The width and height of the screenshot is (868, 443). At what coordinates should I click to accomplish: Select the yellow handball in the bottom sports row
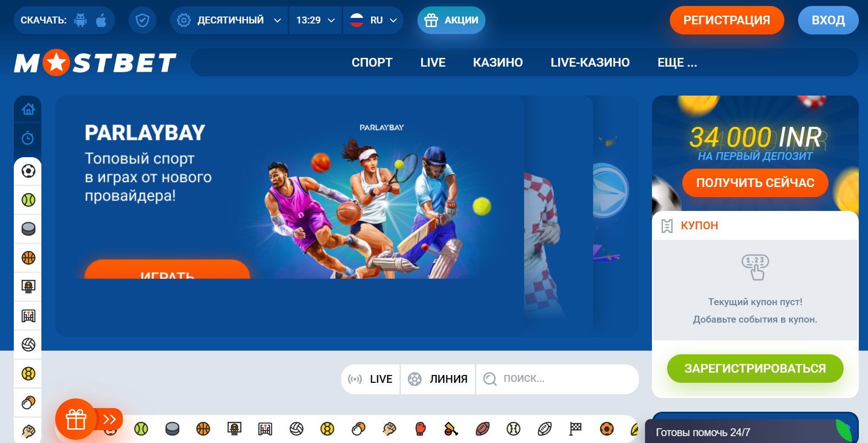(x=327, y=429)
